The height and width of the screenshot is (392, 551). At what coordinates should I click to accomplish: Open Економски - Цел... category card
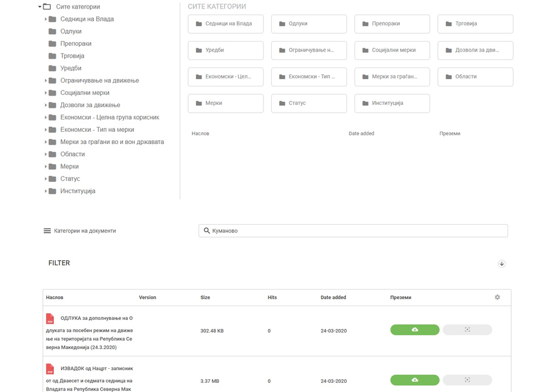(x=225, y=77)
